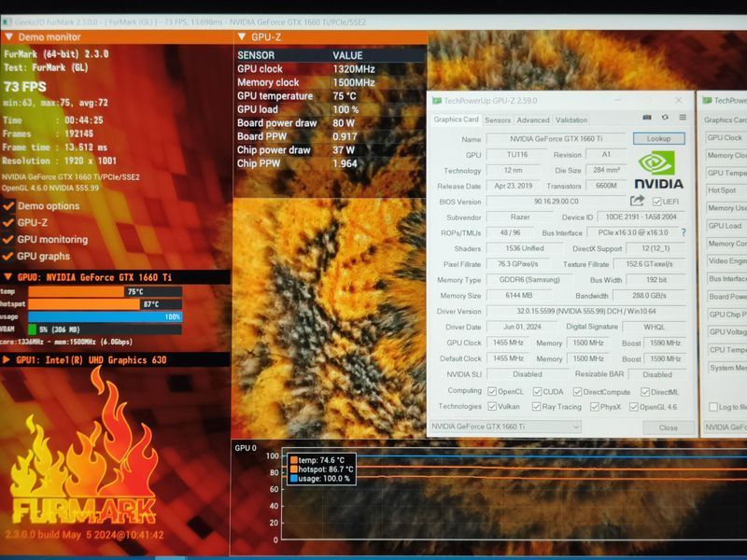The height and width of the screenshot is (560, 747).
Task: Toggle the Demo options checkmark in FurMark
Action: (8, 206)
